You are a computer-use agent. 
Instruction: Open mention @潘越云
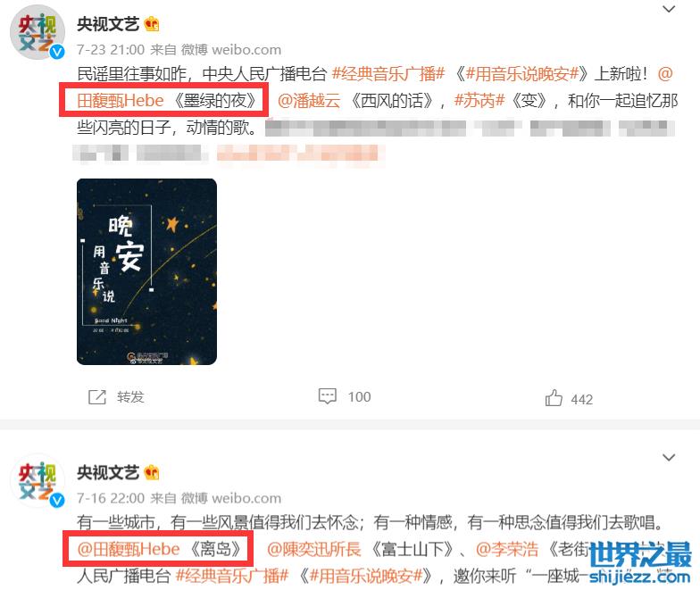[309, 100]
